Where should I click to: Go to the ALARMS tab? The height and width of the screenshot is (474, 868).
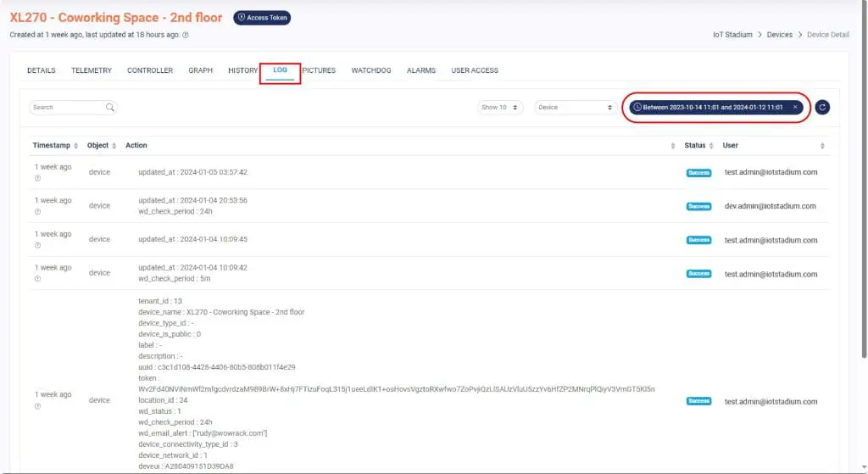(x=421, y=70)
